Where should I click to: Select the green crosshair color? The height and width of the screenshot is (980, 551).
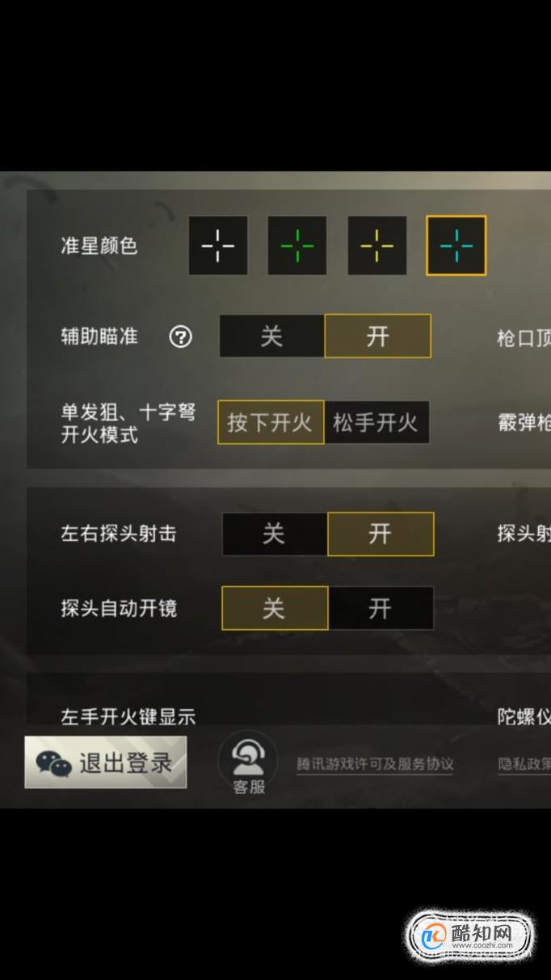coord(297,245)
